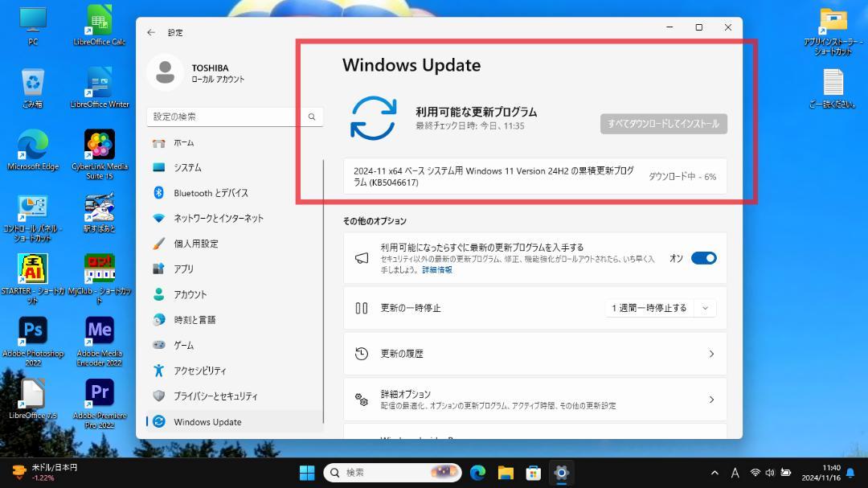Image resolution: width=868 pixels, height=488 pixels.
Task: Open Privacy and security settings
Action: pos(234,396)
